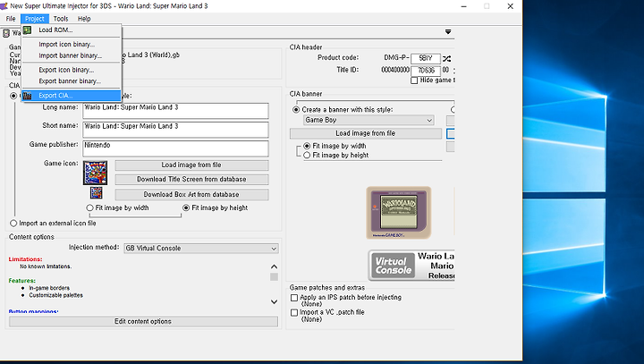Image resolution: width=644 pixels, height=364 pixels.
Task: Click Download Box Art from database
Action: pyautogui.click(x=191, y=194)
